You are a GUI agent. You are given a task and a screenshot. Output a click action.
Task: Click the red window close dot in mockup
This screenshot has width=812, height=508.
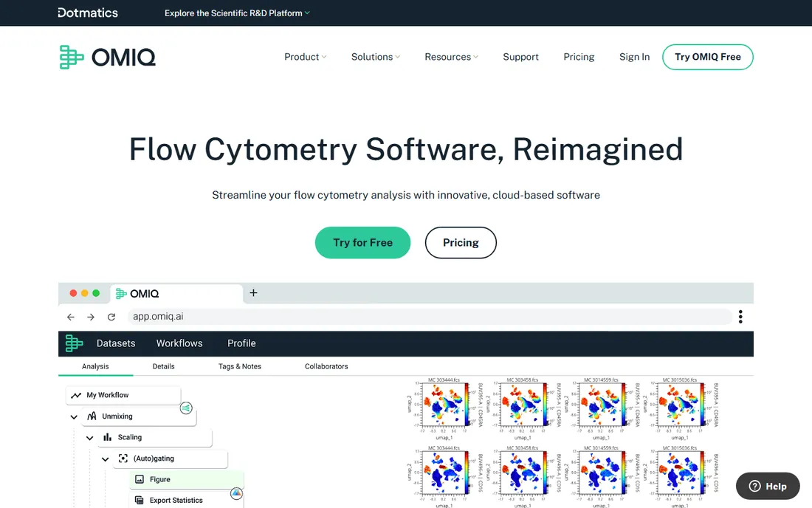tap(74, 293)
